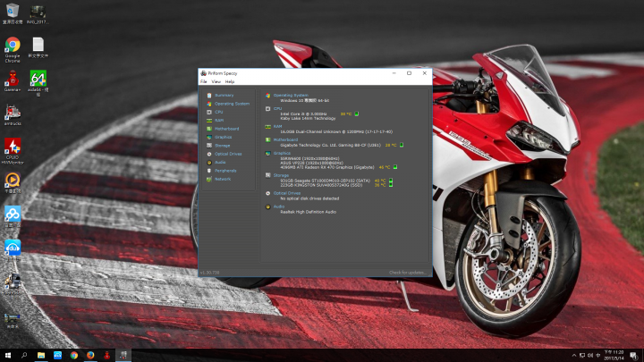
Task: Open Firefox from the taskbar
Action: click(90, 356)
